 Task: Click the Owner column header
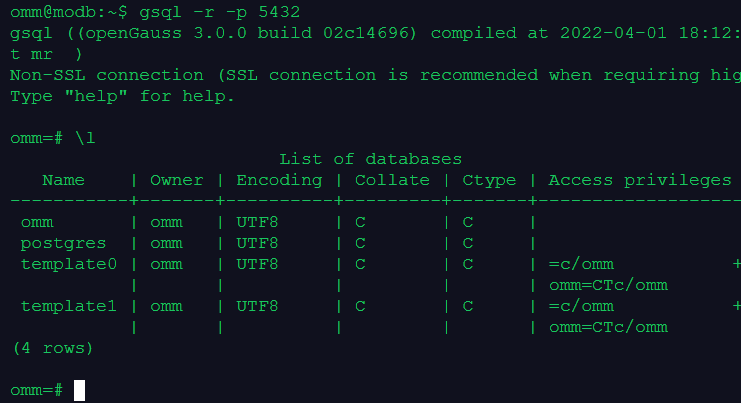point(177,180)
